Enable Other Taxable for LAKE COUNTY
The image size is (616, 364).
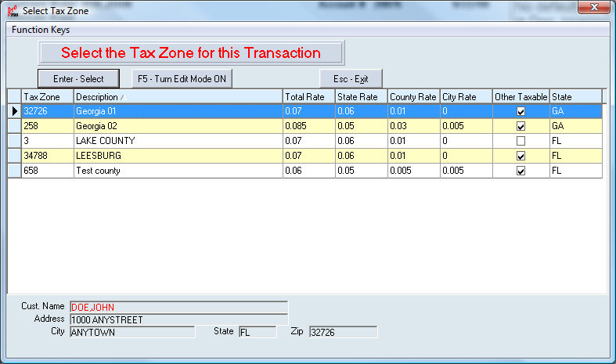coord(521,141)
